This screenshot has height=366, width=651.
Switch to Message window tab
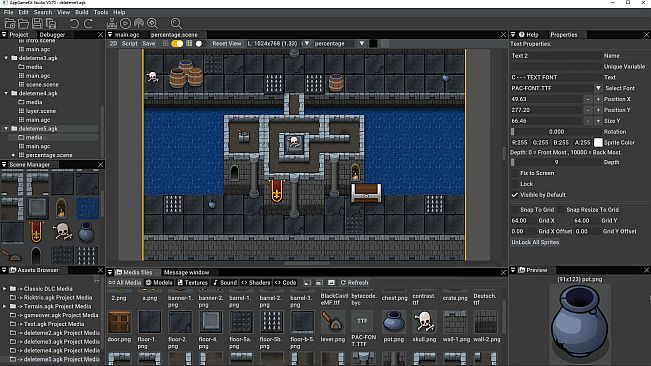pyautogui.click(x=186, y=273)
